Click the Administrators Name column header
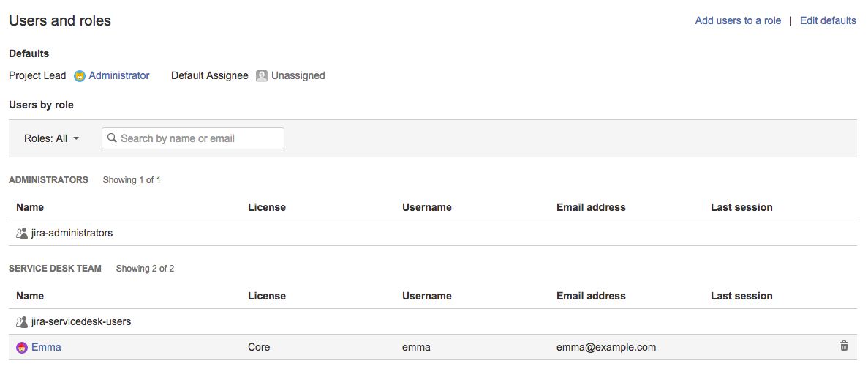Screen dimensions: 868x369 pyautogui.click(x=30, y=207)
